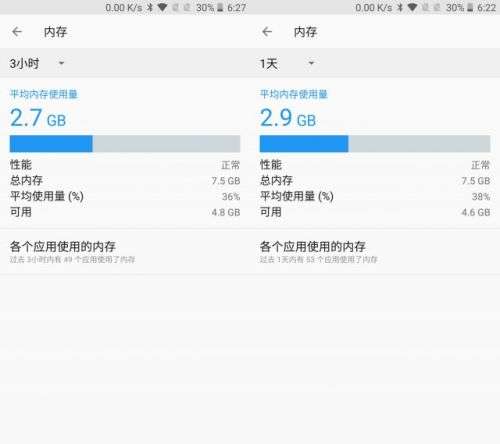Click the 2.7 GB memory usage bar
Viewport: 500px width, 444px height.
[125, 144]
